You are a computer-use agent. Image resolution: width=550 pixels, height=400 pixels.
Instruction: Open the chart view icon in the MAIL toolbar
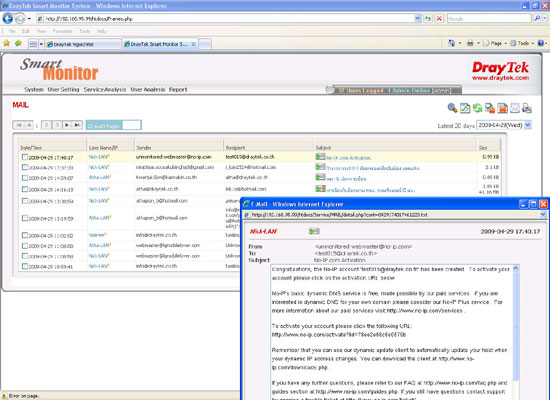pyautogui.click(x=465, y=108)
